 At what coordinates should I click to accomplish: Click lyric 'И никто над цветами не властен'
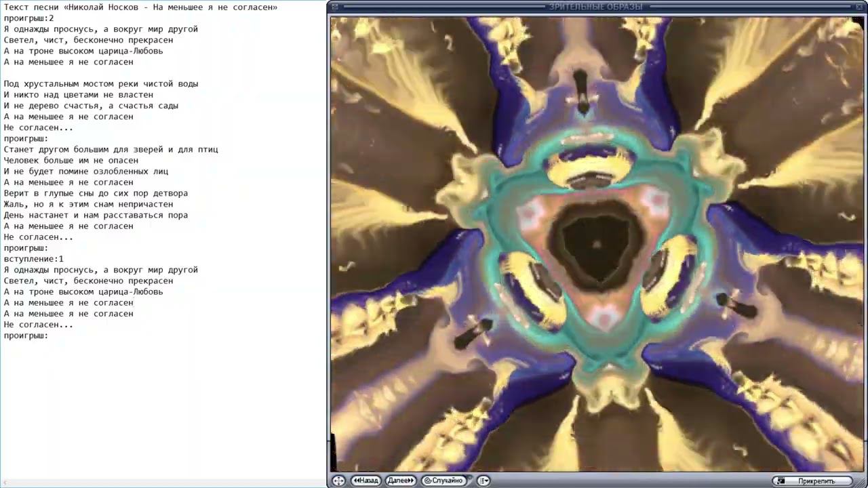coord(79,95)
